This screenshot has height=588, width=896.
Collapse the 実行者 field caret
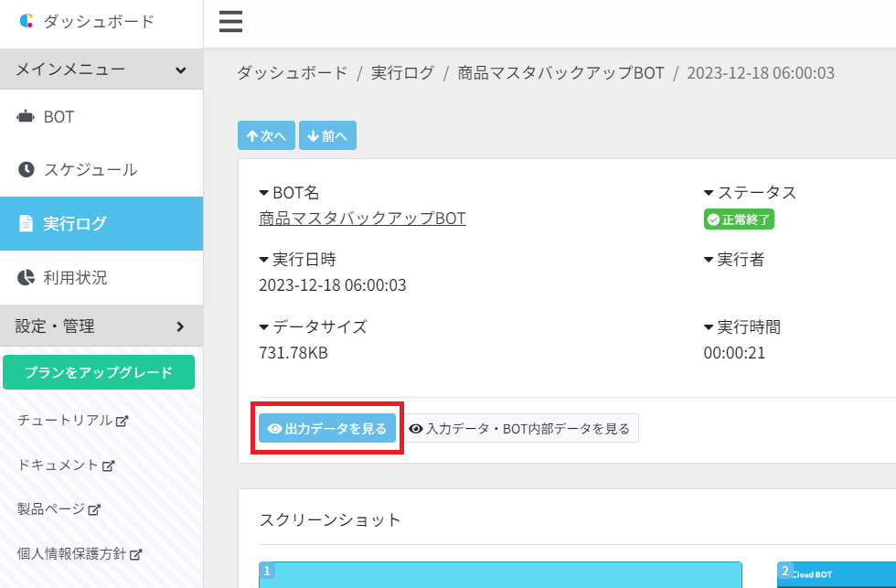709,260
